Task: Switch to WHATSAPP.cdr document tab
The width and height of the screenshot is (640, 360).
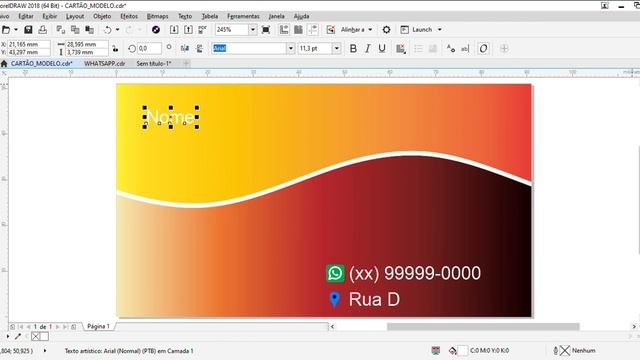Action: 104,64
